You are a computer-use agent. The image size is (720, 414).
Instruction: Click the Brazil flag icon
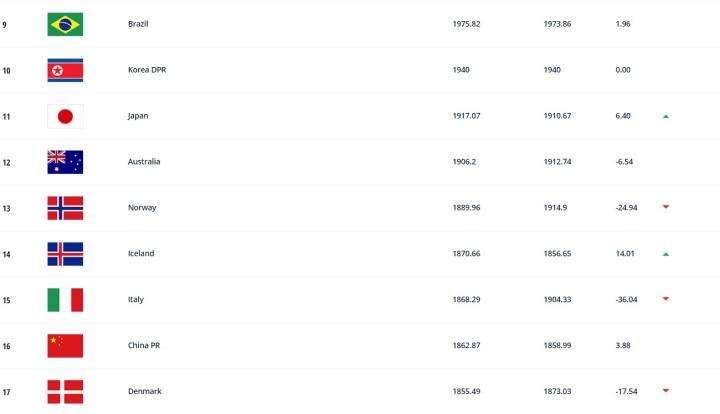(x=65, y=24)
